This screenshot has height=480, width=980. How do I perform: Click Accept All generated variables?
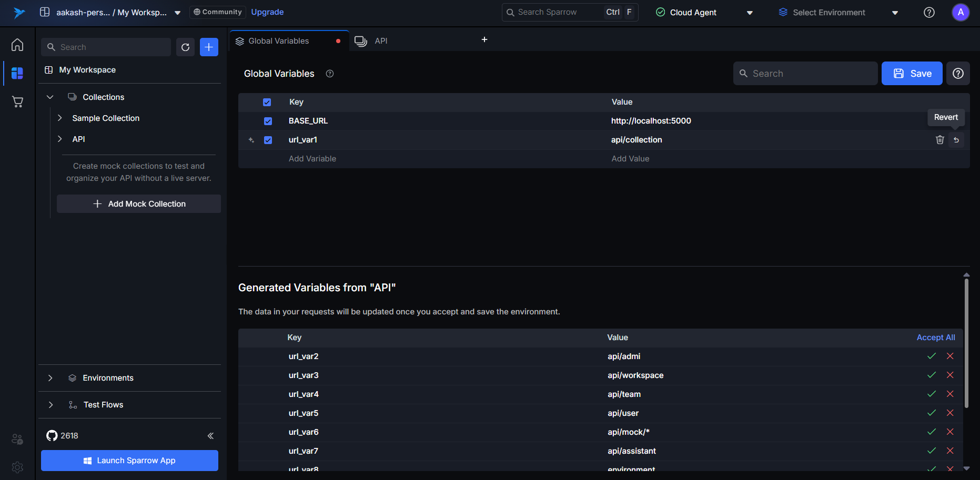click(936, 338)
